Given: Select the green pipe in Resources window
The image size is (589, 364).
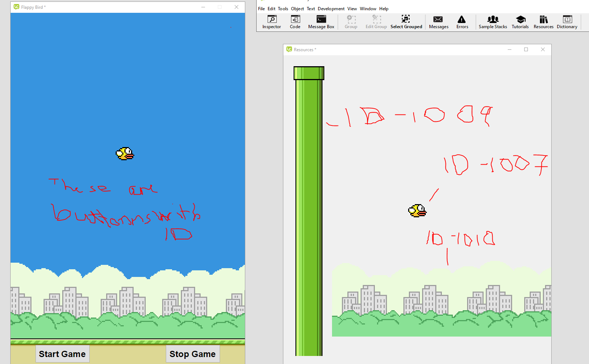Looking at the screenshot, I should [309, 211].
